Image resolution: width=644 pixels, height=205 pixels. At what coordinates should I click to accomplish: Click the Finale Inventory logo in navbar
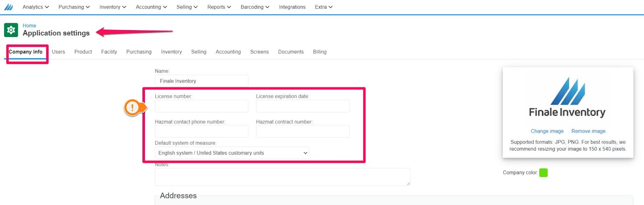tap(8, 7)
